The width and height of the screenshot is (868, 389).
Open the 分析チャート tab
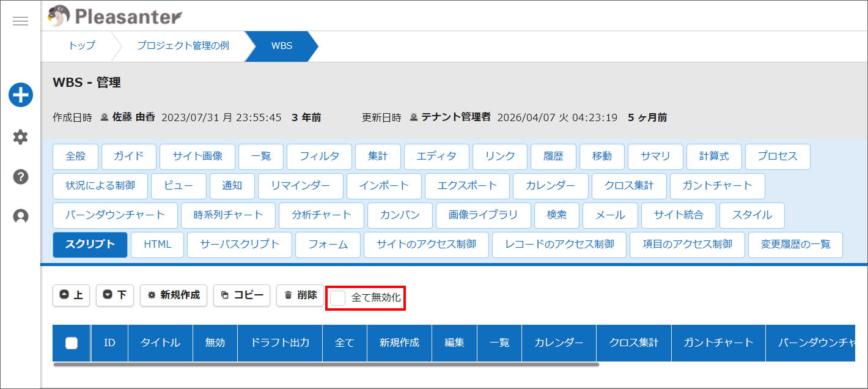pos(322,215)
